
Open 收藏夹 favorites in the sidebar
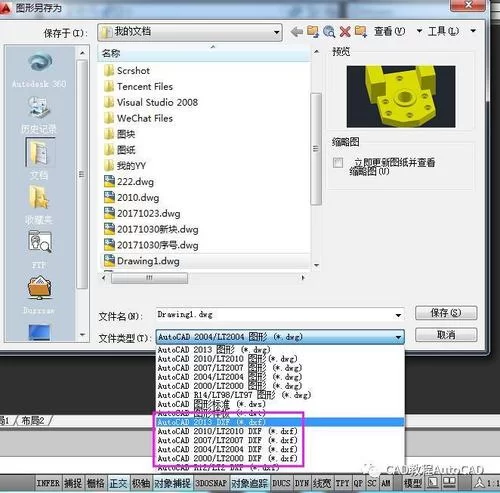pos(39,205)
